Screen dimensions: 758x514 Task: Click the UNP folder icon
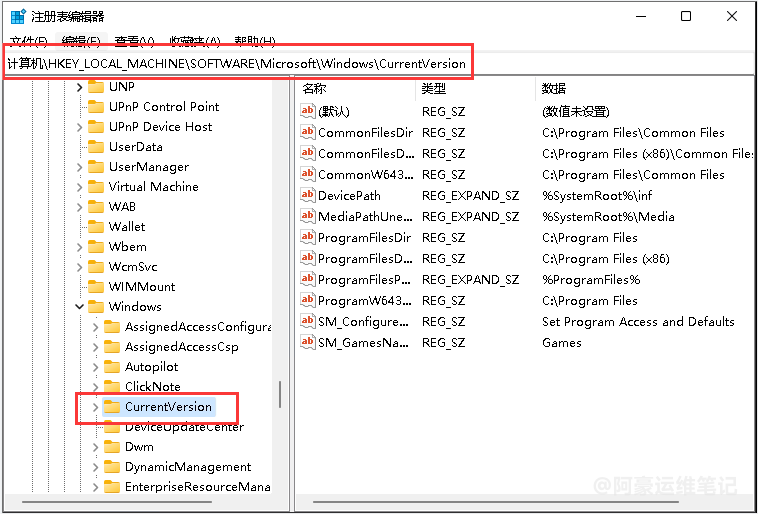click(96, 87)
